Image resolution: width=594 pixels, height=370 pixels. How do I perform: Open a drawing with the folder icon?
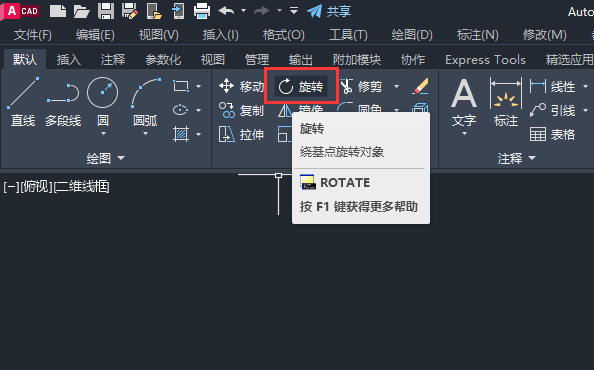(81, 11)
